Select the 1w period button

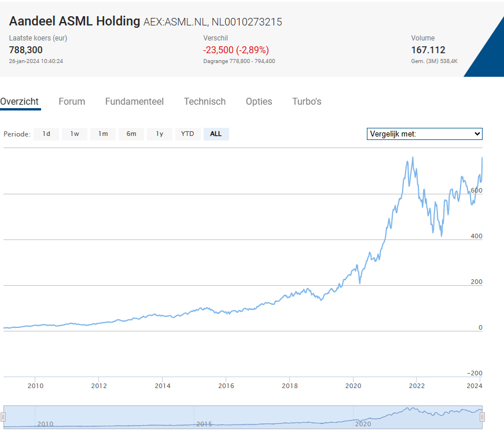pyautogui.click(x=74, y=134)
